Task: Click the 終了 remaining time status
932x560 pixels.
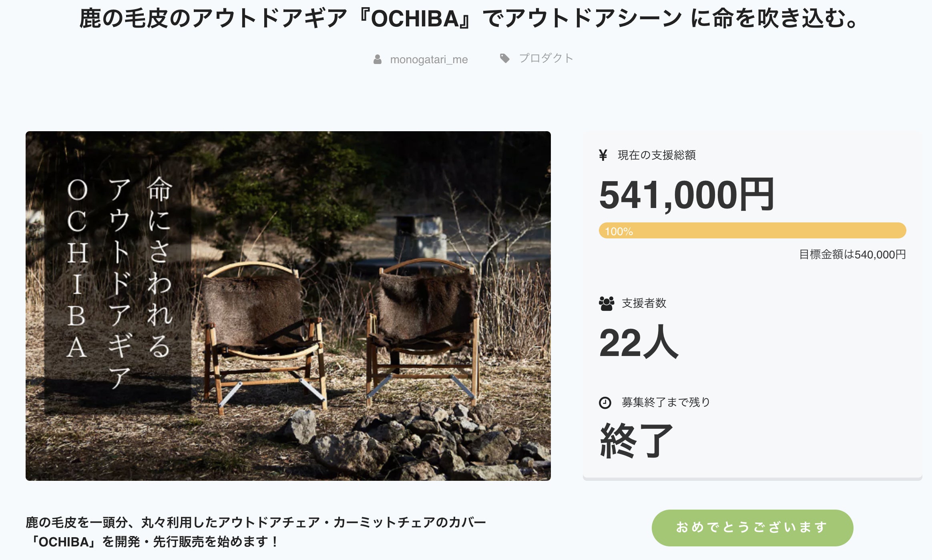Action: click(636, 441)
